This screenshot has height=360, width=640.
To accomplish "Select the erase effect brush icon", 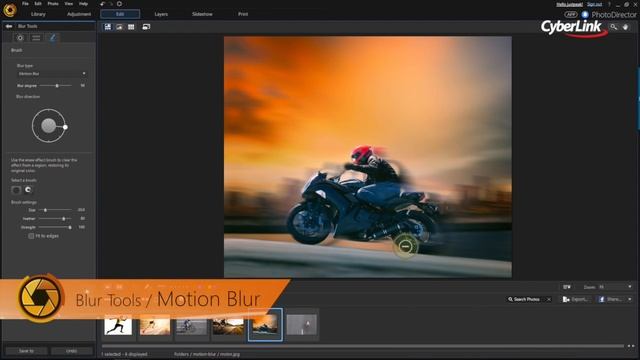I will coord(28,190).
